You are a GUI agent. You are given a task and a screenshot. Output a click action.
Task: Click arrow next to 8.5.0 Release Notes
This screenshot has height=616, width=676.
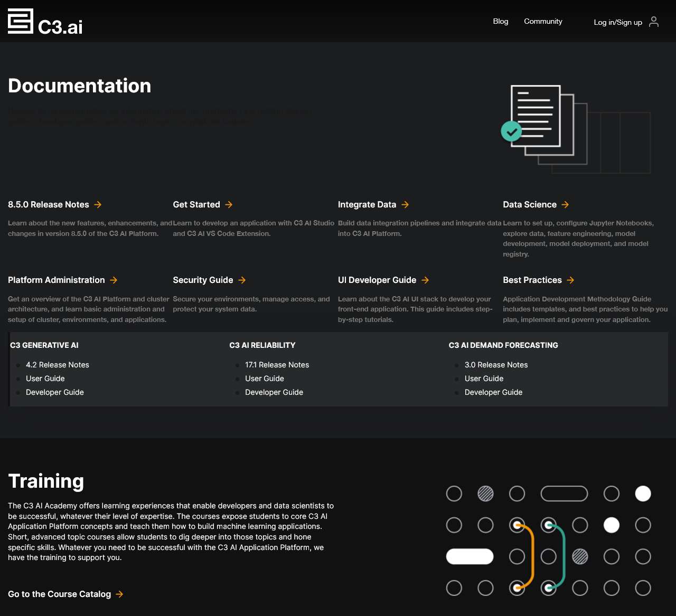pos(98,205)
